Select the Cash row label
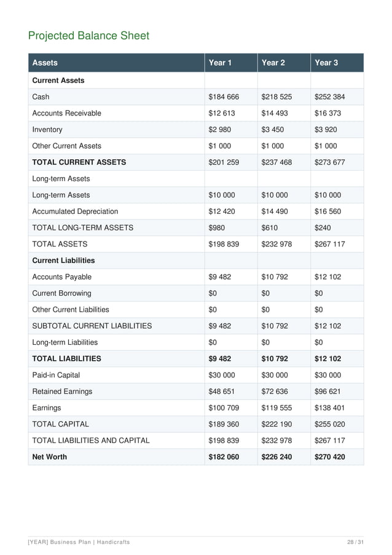This screenshot has height=555, width=392. point(41,96)
